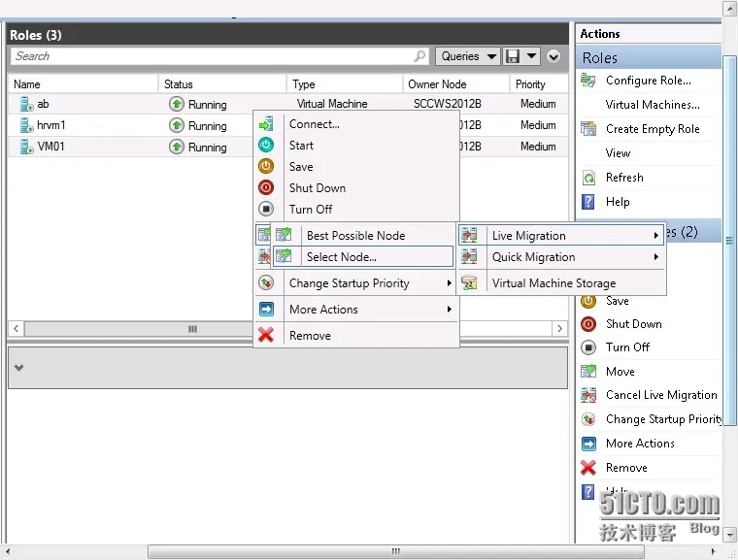
Task: Click the Cancel Live Migration icon
Action: click(588, 395)
